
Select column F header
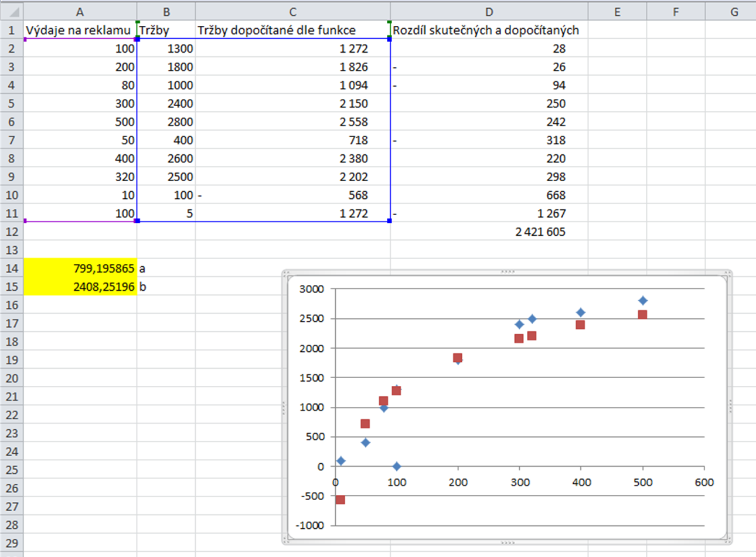[676, 12]
